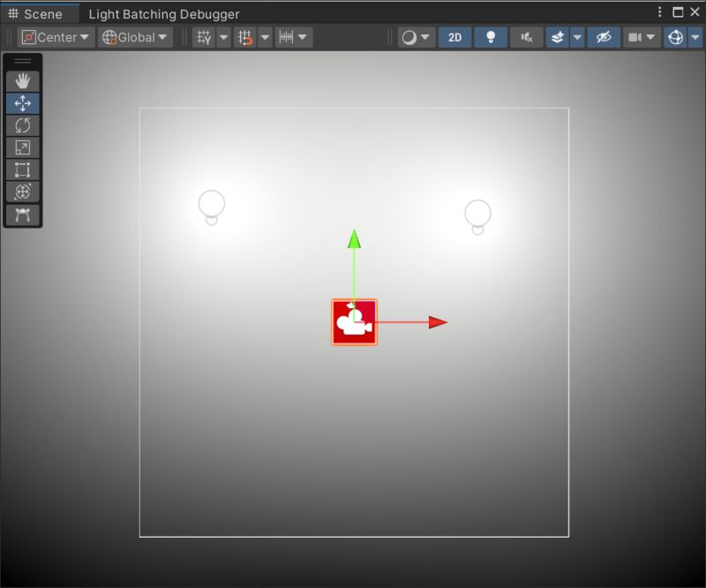Select the right light gizmo
The image size is (706, 588).
[477, 217]
